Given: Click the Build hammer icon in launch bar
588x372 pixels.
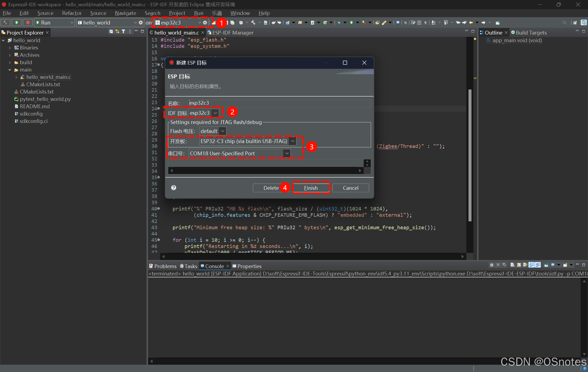Looking at the screenshot, I should point(5,23).
